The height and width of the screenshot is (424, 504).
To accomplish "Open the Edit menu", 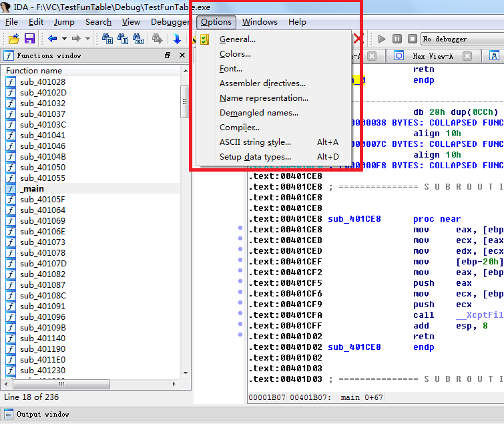I will point(35,22).
